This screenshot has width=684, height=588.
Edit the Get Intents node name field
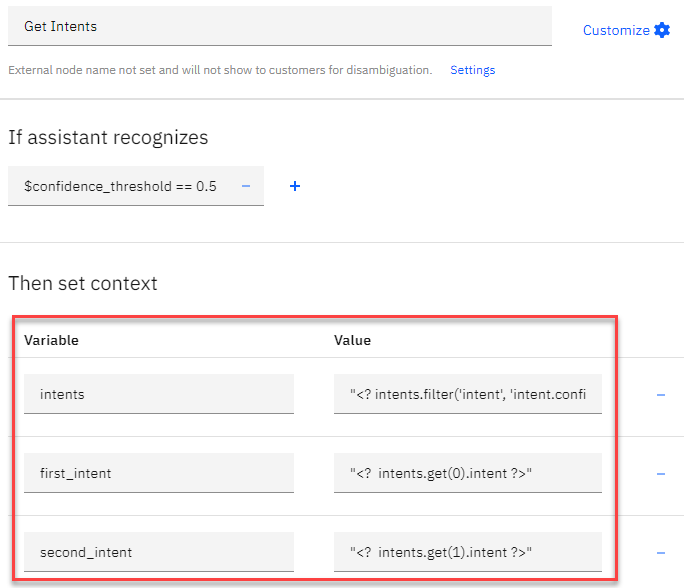[280, 26]
